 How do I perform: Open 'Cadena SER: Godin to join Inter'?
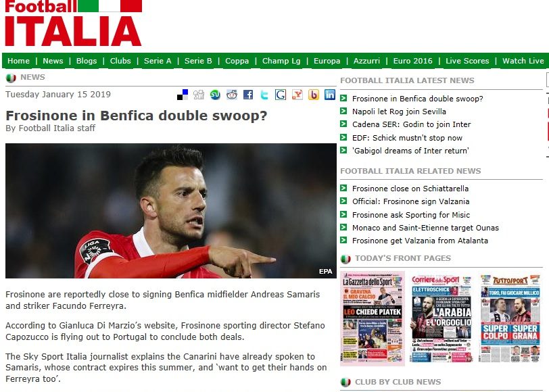point(411,124)
